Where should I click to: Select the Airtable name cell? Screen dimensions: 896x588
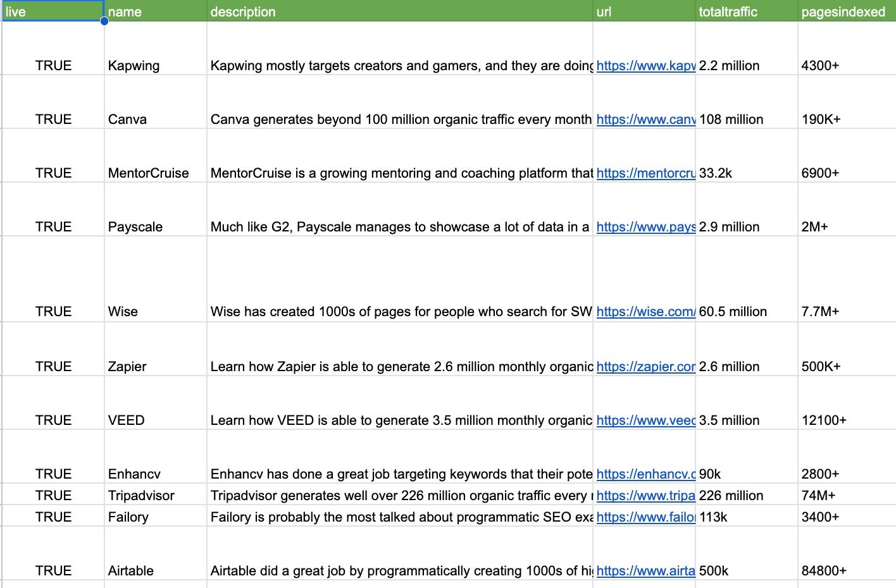pyautogui.click(x=156, y=553)
